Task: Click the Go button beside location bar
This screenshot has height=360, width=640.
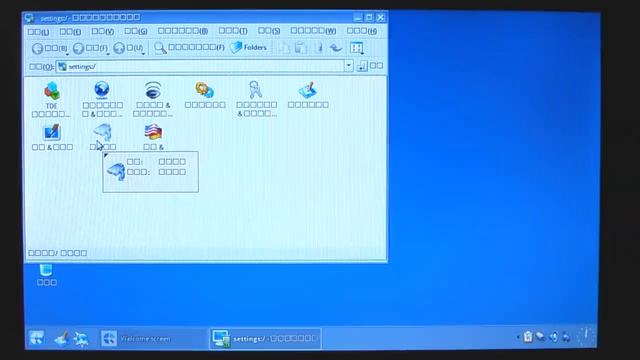Action: tap(362, 66)
